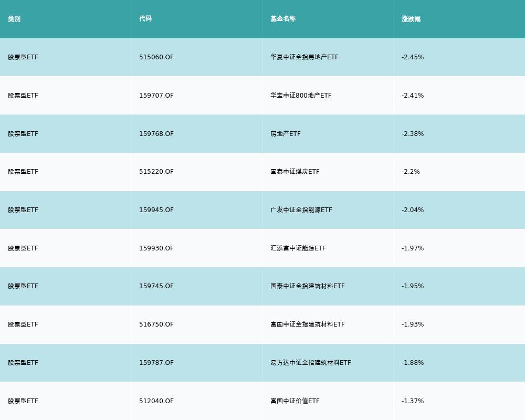This screenshot has height=420, width=525.
Task: Select fund code 512040.OF
Action: (156, 401)
